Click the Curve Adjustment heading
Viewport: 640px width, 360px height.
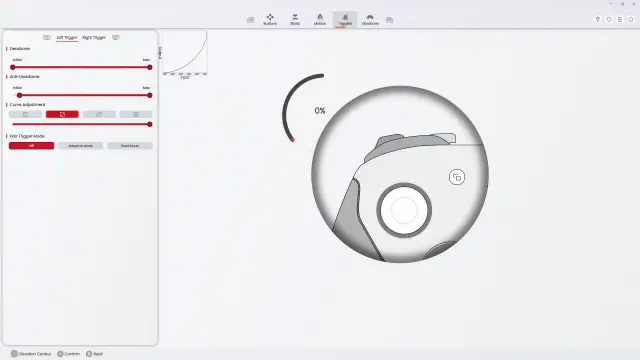pyautogui.click(x=27, y=104)
